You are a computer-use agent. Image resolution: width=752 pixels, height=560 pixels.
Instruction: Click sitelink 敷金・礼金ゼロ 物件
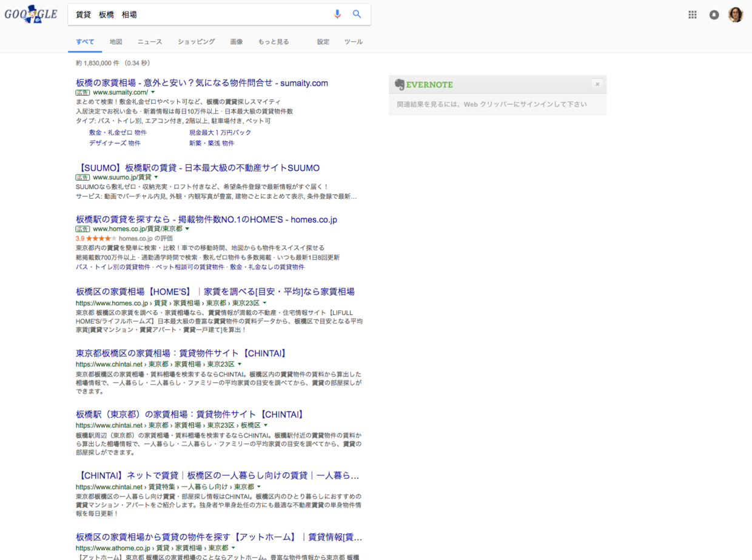(x=118, y=132)
